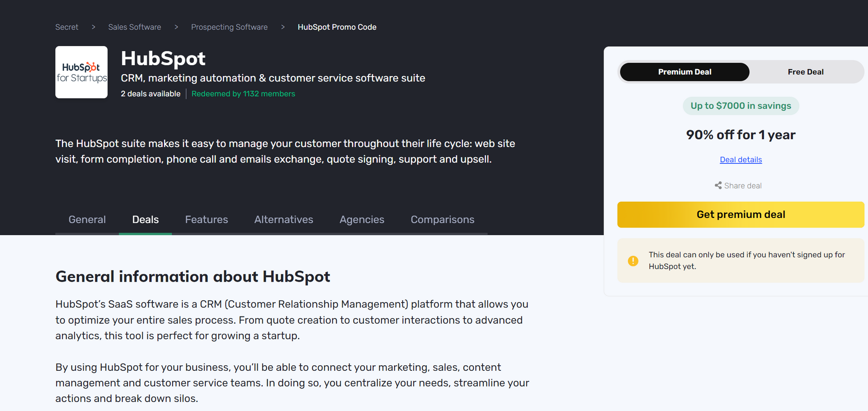This screenshot has width=868, height=411.
Task: Click the General information about HubSpot heading
Action: (193, 276)
